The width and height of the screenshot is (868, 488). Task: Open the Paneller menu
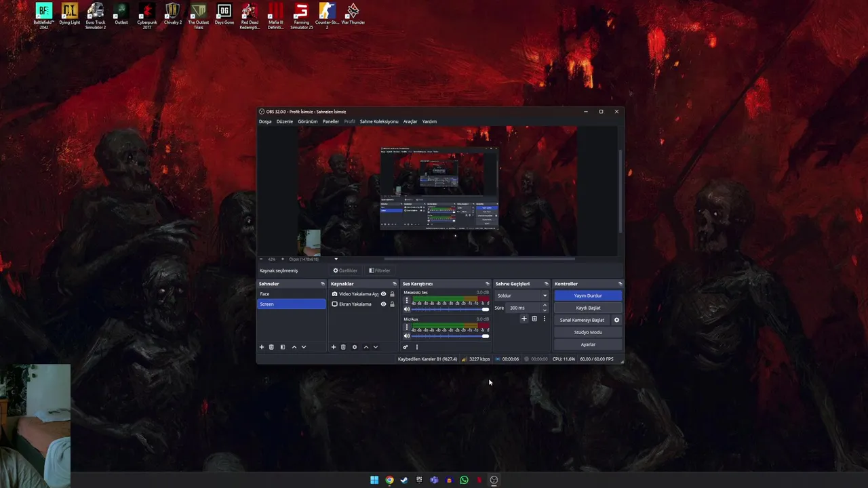[331, 121]
